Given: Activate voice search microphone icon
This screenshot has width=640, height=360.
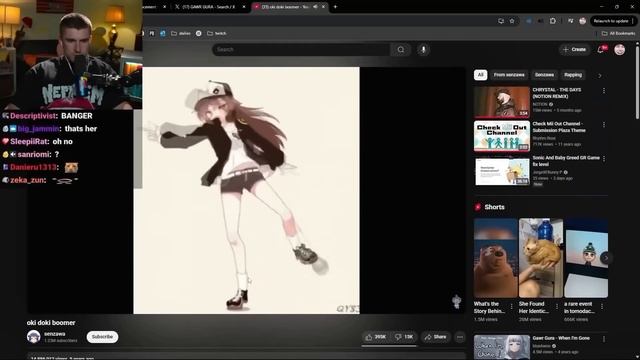Looking at the screenshot, I should (x=423, y=49).
